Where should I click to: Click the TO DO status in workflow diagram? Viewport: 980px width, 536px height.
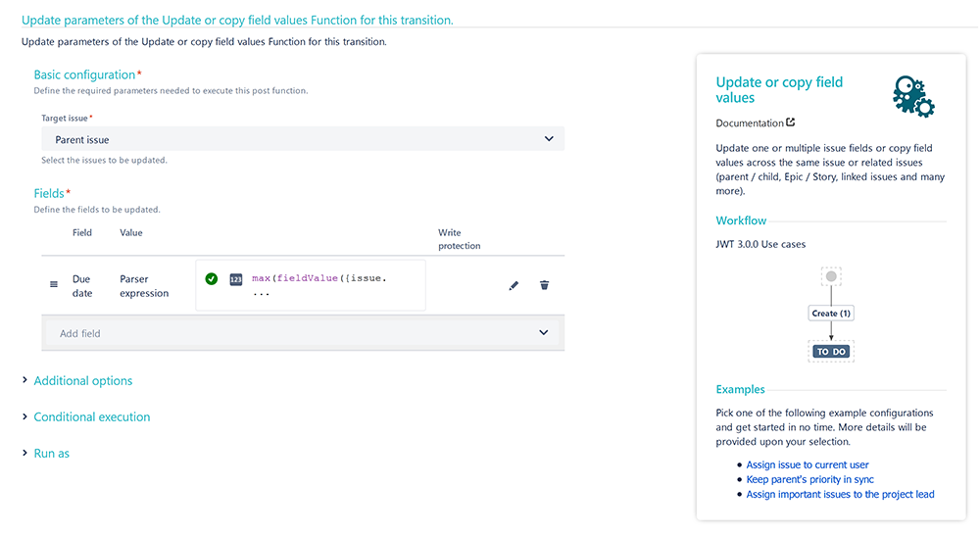[x=831, y=352]
